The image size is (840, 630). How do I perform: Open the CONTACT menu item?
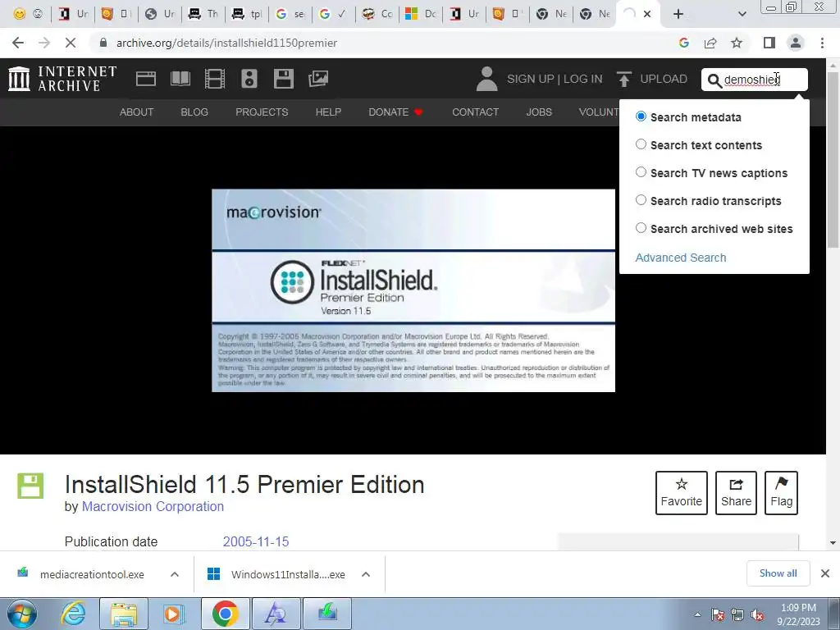point(475,112)
